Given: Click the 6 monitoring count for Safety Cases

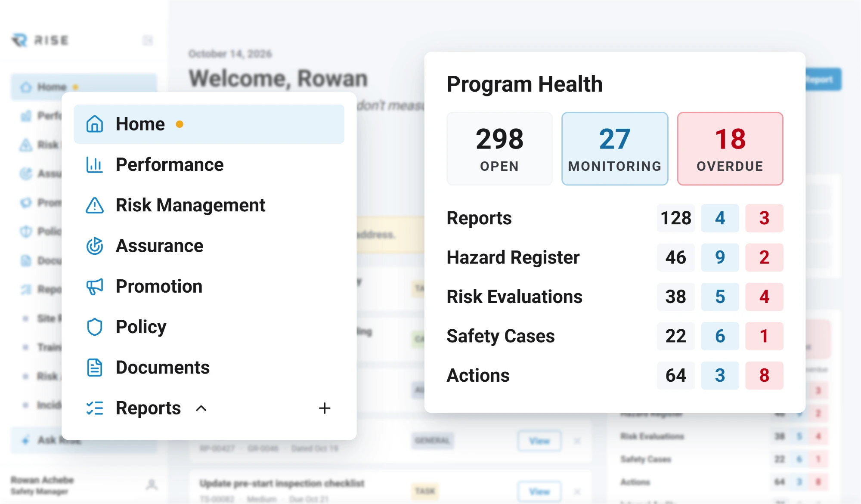Looking at the screenshot, I should [x=720, y=336].
